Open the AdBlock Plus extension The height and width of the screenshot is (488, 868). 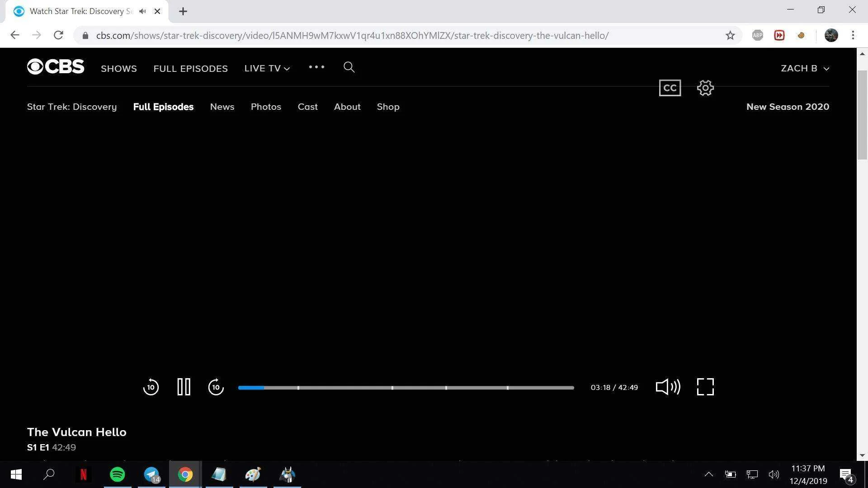pos(758,35)
